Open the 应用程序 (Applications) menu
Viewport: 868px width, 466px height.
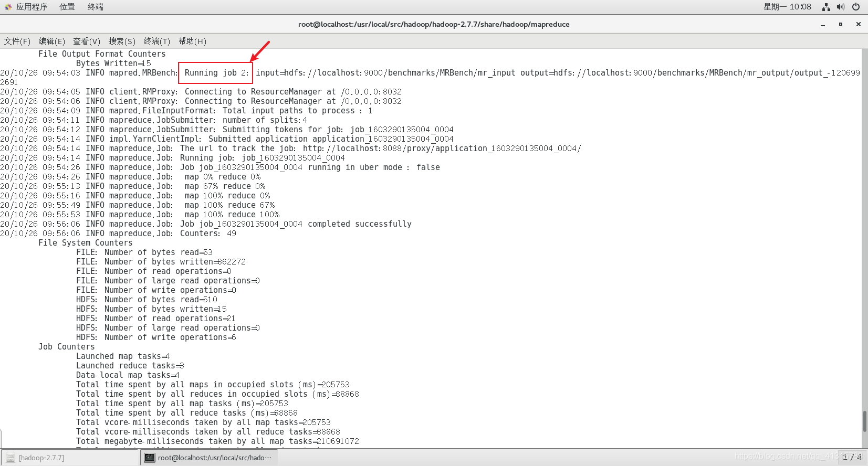click(32, 7)
